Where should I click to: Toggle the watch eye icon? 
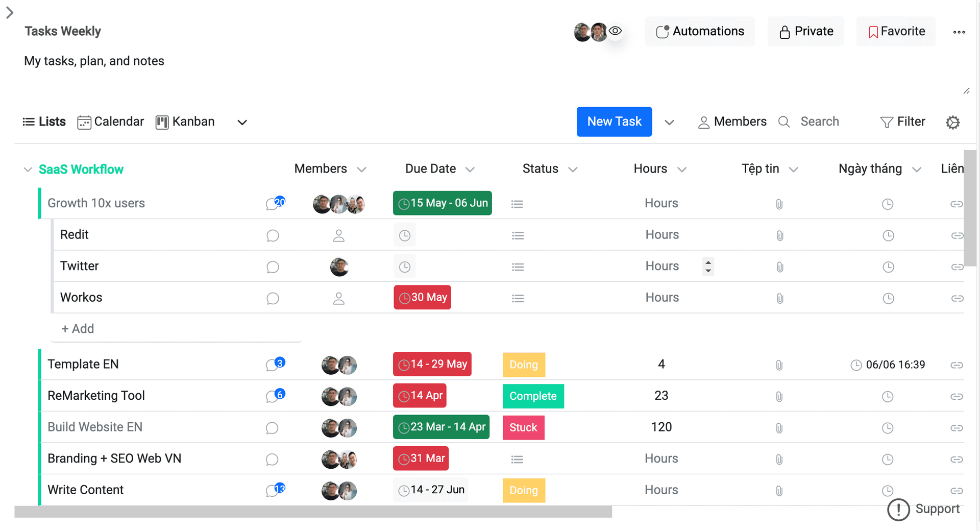tap(616, 31)
